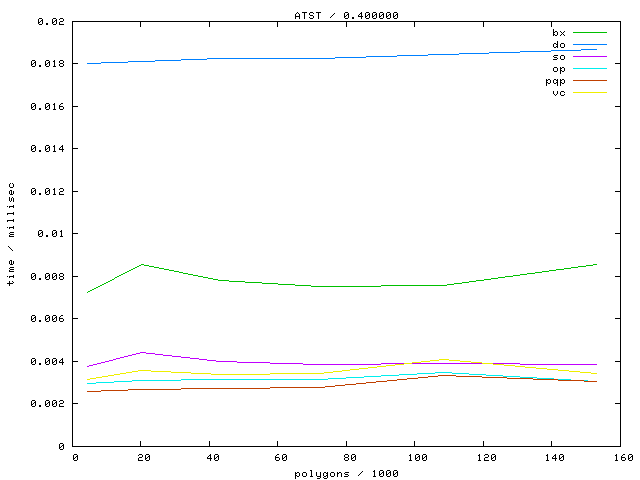Click the vertical "time / millisec" axis label
640x480 pixels.
pyautogui.click(x=11, y=234)
